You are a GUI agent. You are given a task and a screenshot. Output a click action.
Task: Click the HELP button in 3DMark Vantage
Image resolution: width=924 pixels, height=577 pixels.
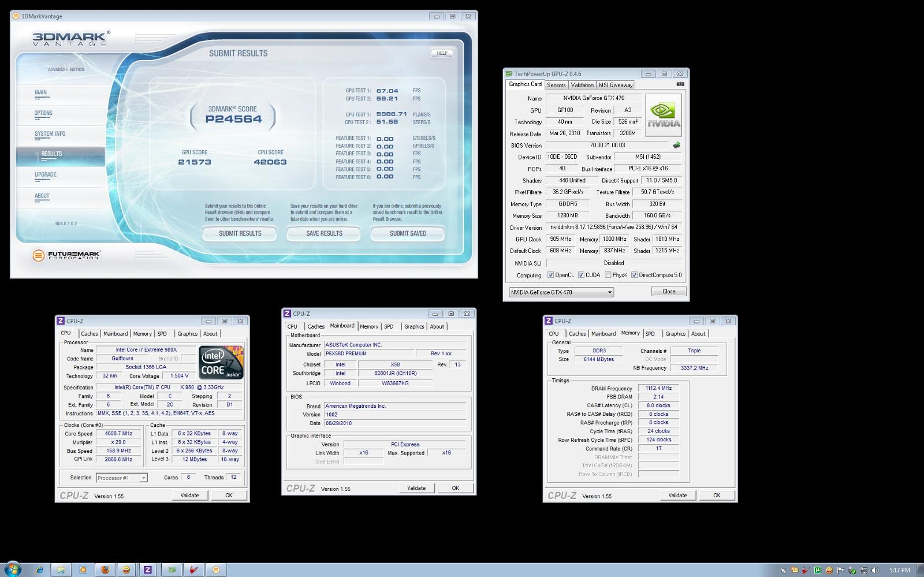pyautogui.click(x=442, y=53)
